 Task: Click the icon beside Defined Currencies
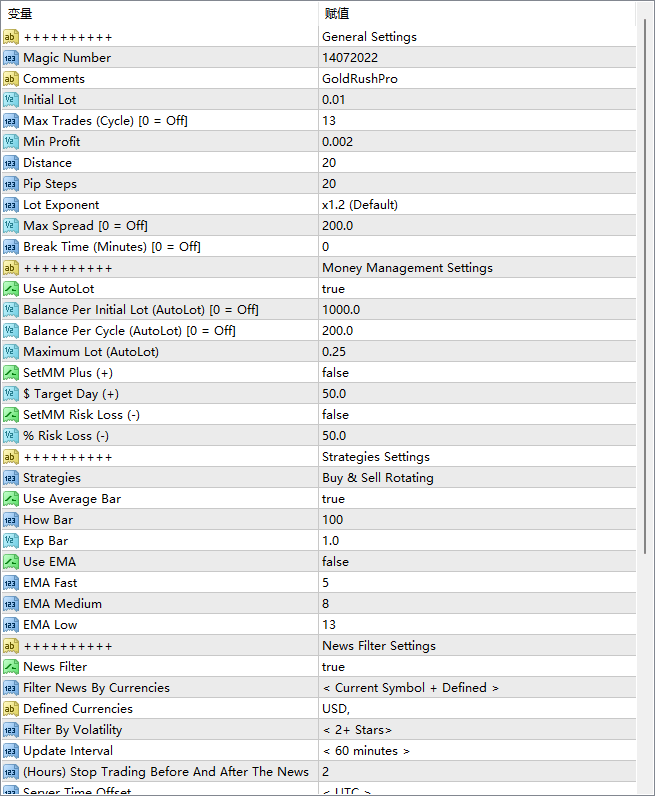pos(11,709)
